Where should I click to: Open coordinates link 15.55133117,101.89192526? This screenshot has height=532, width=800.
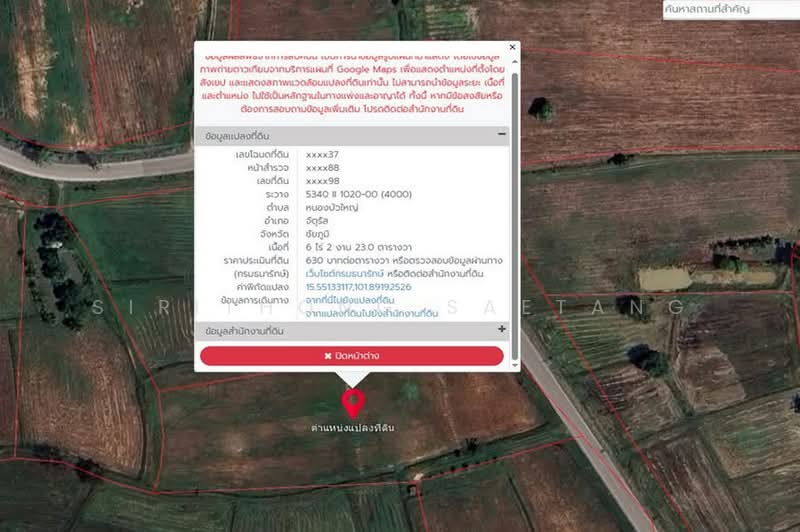click(358, 287)
